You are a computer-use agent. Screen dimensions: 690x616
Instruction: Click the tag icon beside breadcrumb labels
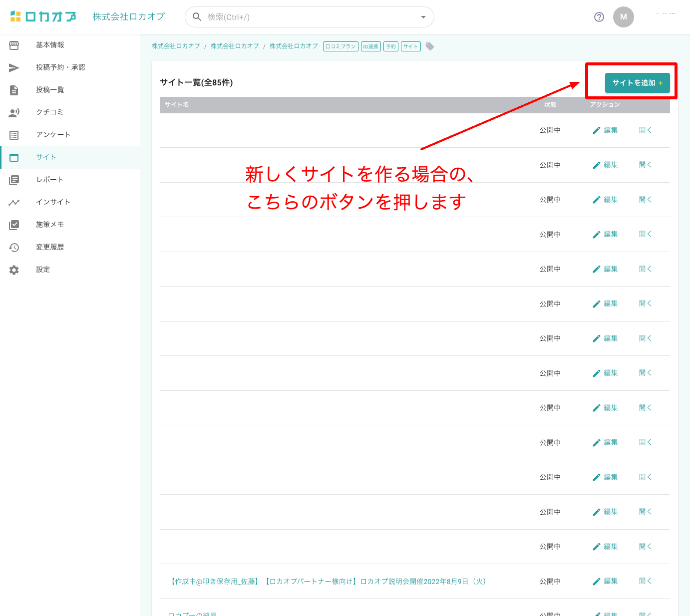click(x=429, y=46)
